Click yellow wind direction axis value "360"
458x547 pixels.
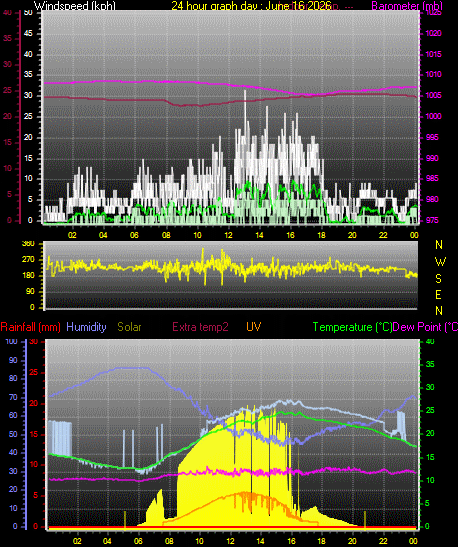click(x=28, y=243)
